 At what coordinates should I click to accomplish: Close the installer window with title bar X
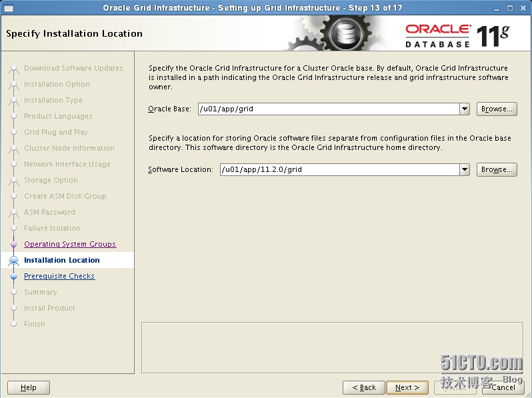523,8
